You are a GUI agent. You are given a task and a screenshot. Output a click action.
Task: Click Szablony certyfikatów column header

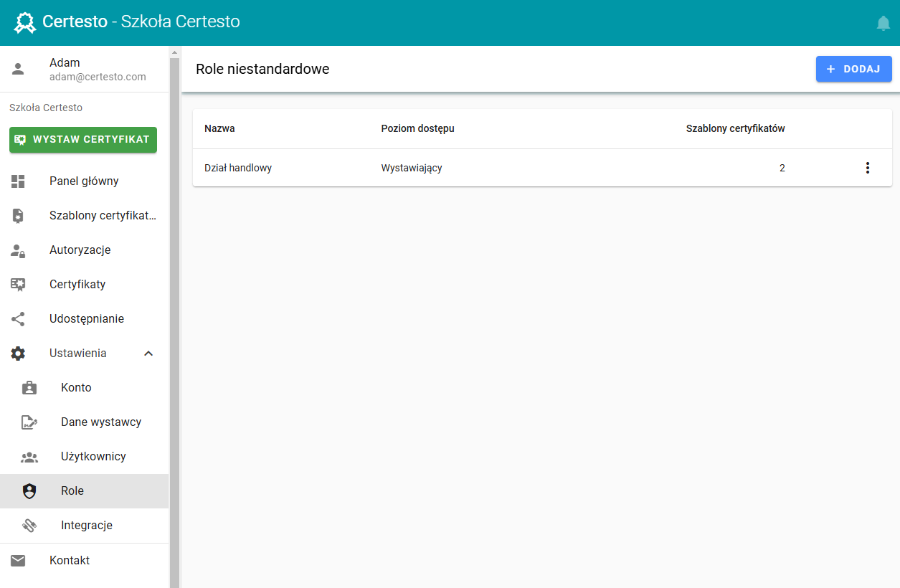735,129
